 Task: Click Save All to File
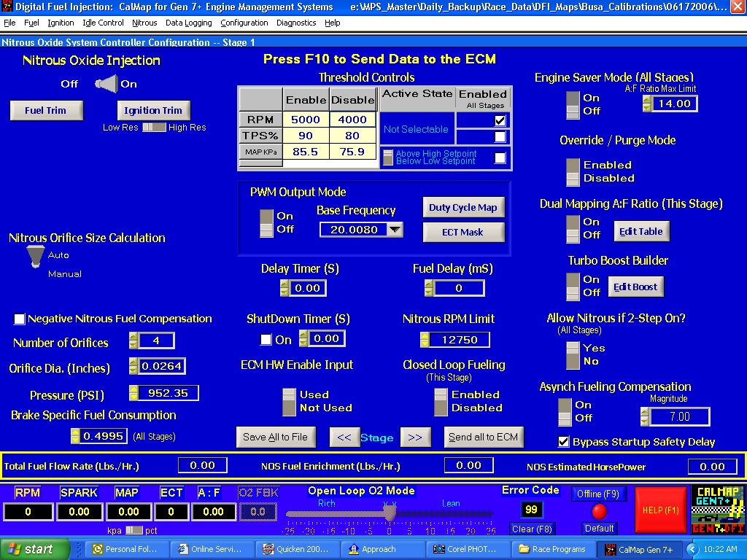[x=275, y=437]
